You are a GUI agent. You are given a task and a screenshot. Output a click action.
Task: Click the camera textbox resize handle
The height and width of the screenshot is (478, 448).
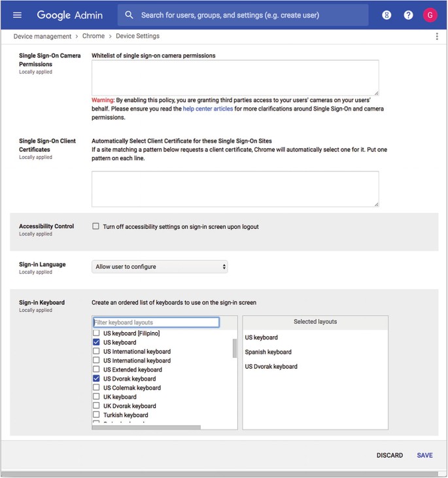tap(376, 94)
